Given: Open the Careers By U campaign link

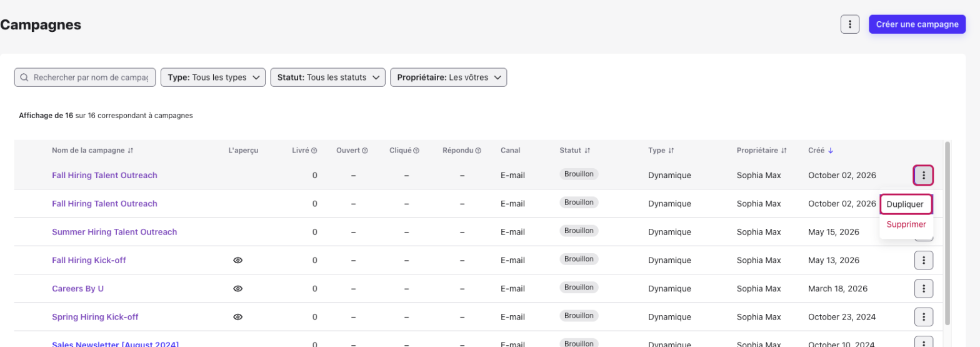Looking at the screenshot, I should click(77, 289).
